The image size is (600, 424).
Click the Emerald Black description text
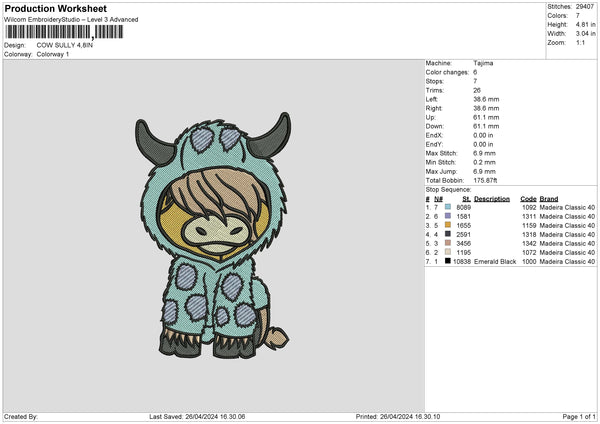point(495,262)
